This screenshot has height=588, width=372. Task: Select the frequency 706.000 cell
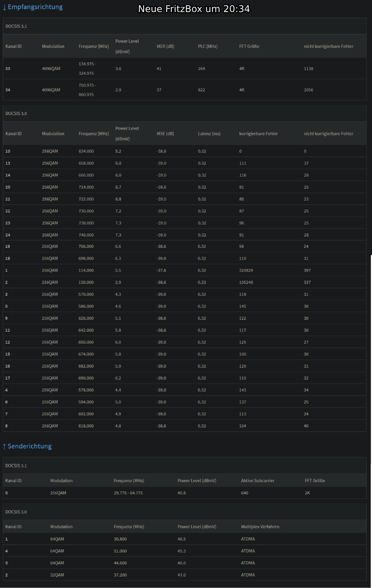tap(86, 247)
